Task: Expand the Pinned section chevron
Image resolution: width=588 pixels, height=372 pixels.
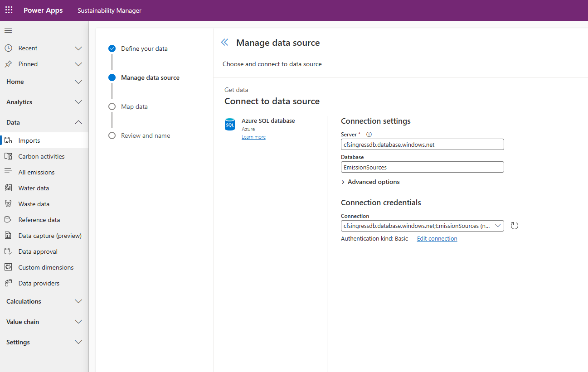Action: pos(78,64)
